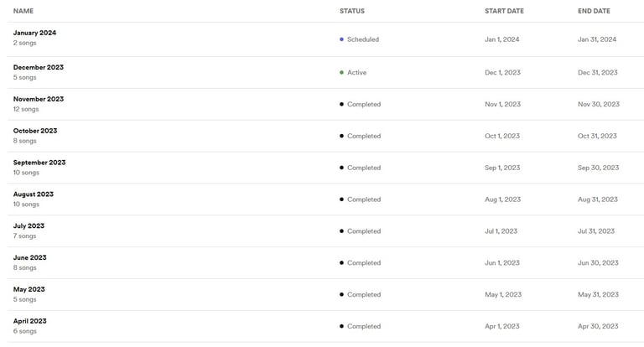Click the 12 songs count under November
Viewport: 644px width, 347px height.
tap(26, 109)
